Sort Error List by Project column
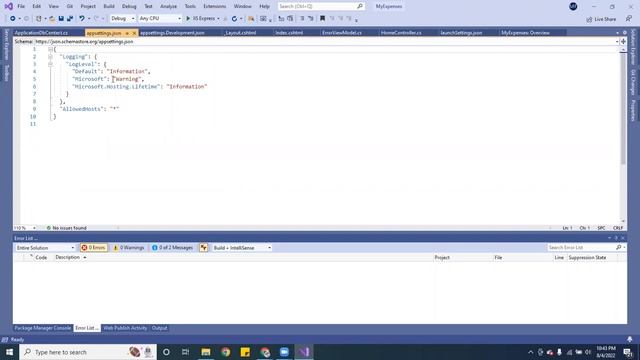The image size is (640, 360). [x=442, y=258]
